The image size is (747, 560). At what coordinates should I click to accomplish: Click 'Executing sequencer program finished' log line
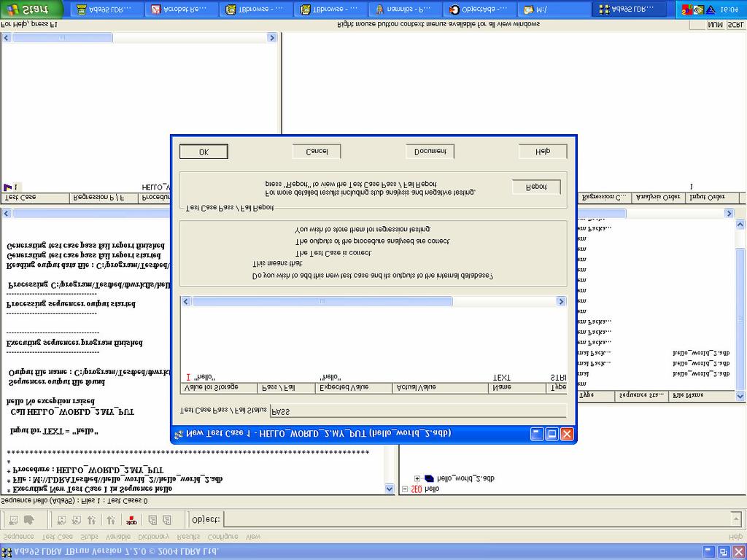74,343
